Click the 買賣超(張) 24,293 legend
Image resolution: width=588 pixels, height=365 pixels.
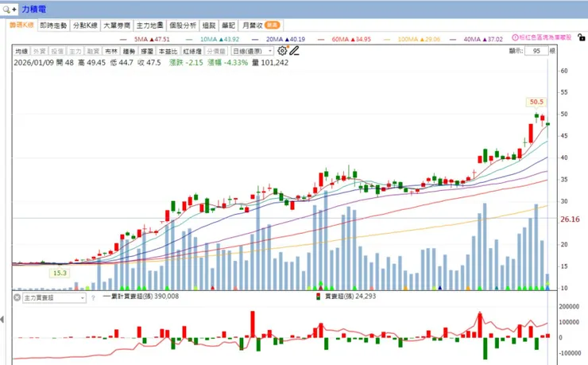[346, 297]
